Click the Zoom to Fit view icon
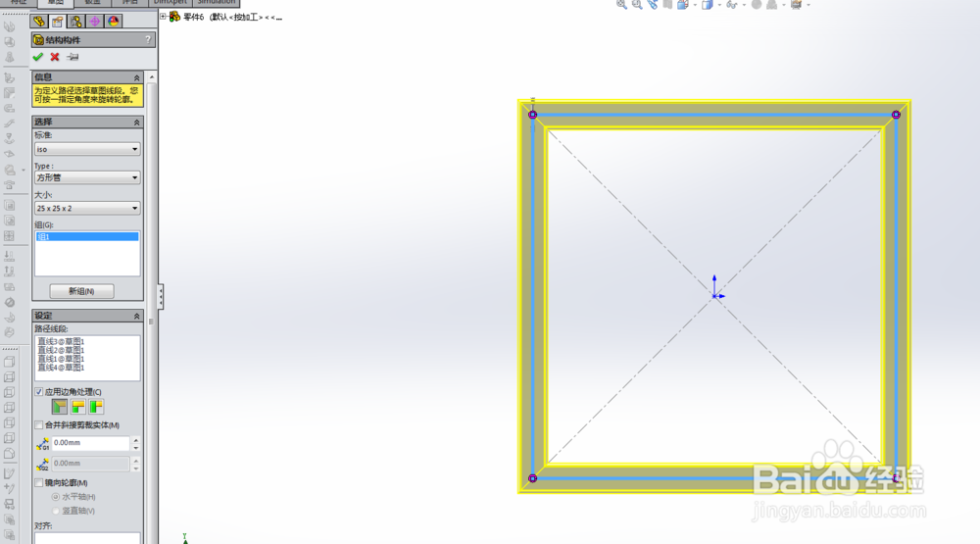Viewport: 980px width, 544px height. (x=621, y=4)
